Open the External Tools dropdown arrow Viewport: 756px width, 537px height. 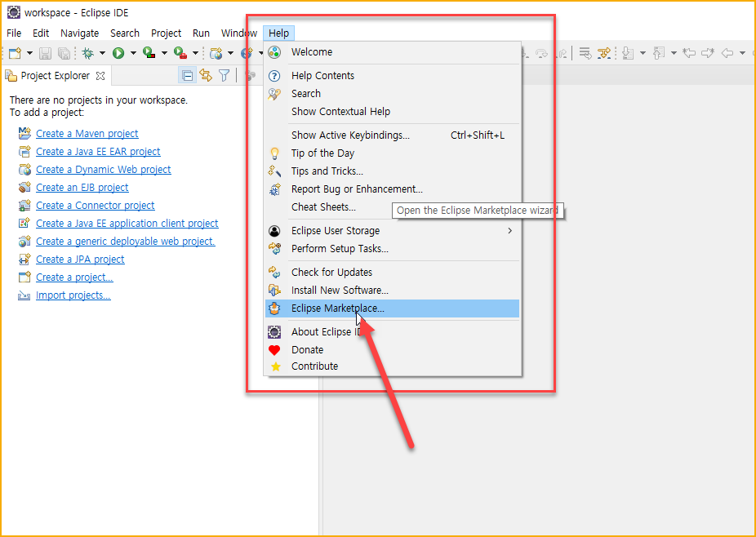pos(195,53)
